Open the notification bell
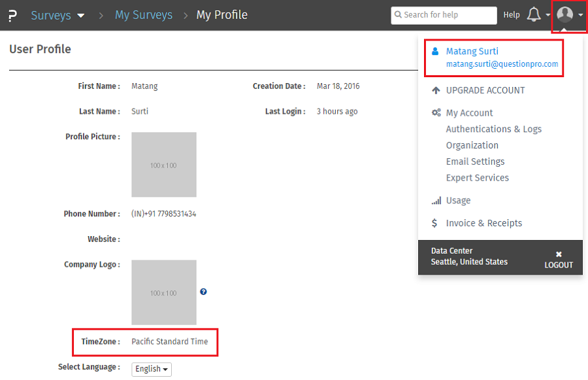The width and height of the screenshot is (588, 380). 535,14
